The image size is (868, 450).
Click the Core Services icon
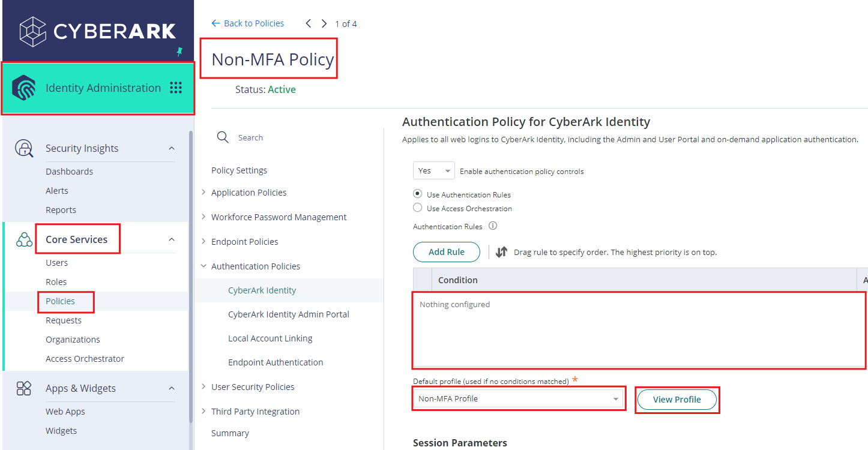(24, 239)
